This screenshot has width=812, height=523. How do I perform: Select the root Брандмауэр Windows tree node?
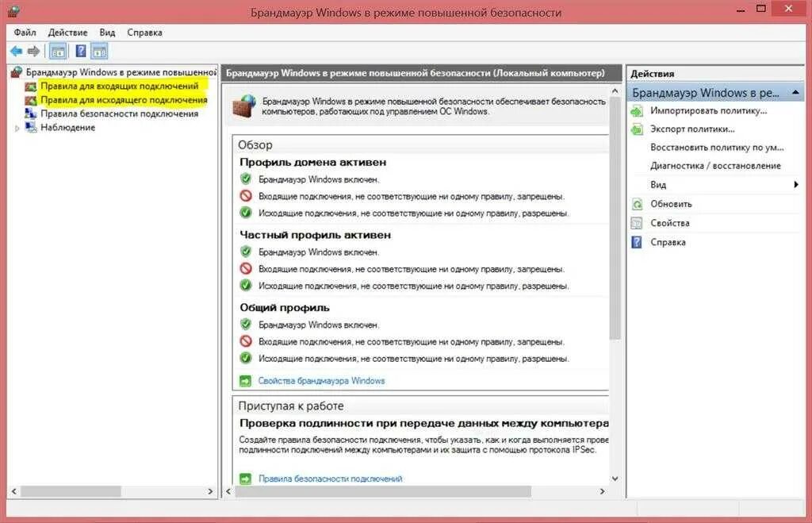(121, 71)
